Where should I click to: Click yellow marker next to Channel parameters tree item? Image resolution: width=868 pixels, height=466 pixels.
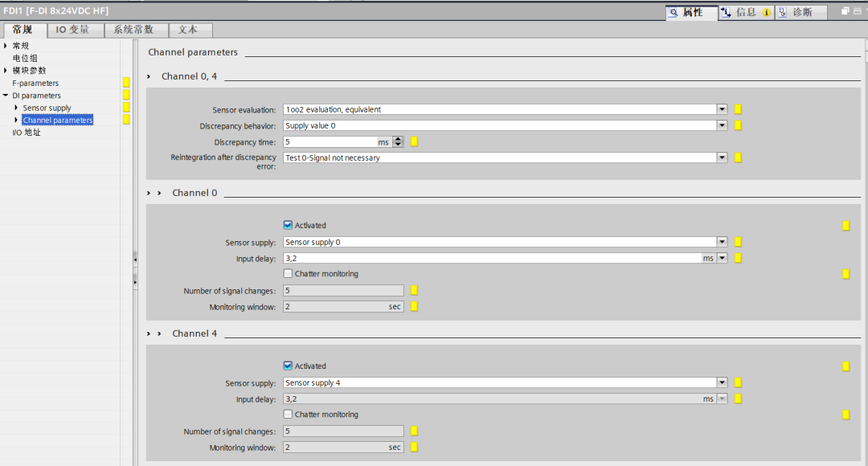tap(126, 120)
